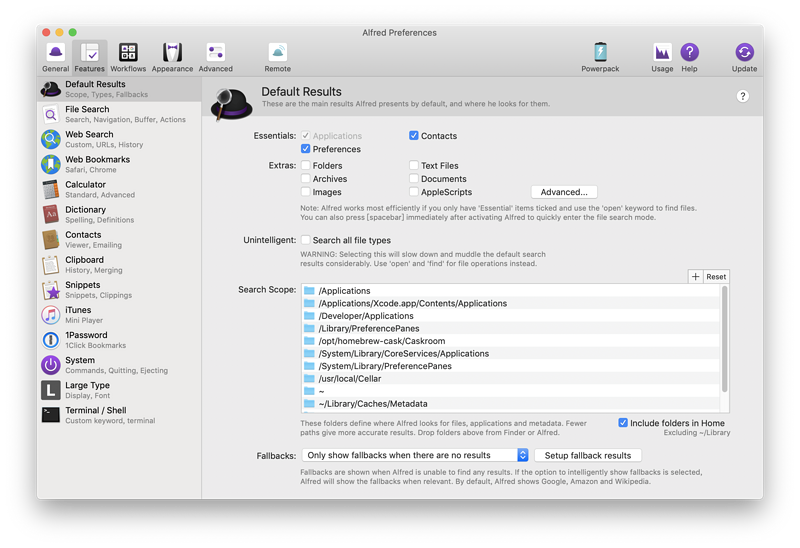Open the Fallbacks dropdown menu
800x548 pixels.
(415, 455)
